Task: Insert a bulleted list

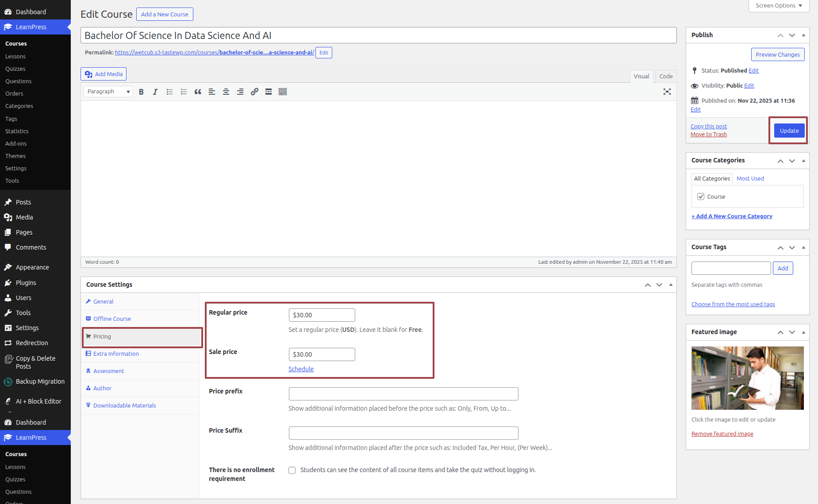Action: [x=169, y=92]
